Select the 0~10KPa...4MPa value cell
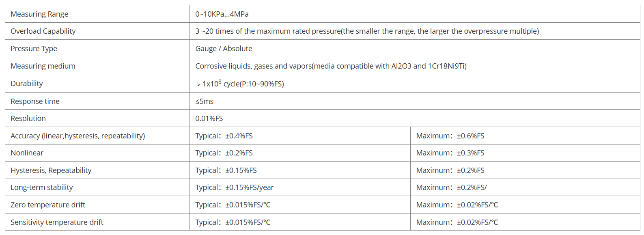This screenshot has width=644, height=235. click(415, 14)
